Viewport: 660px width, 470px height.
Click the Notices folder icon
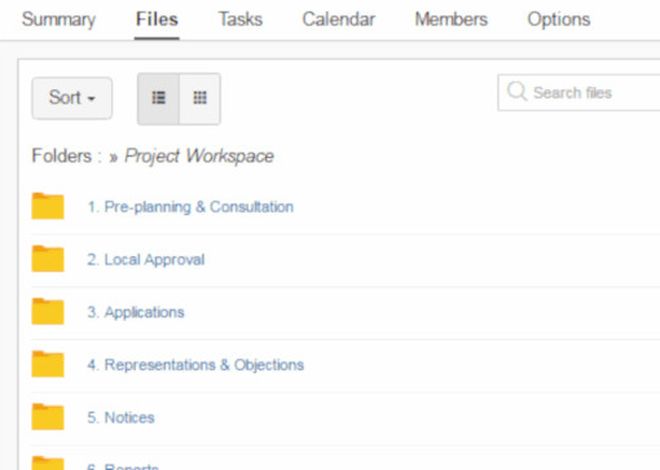tap(48, 417)
